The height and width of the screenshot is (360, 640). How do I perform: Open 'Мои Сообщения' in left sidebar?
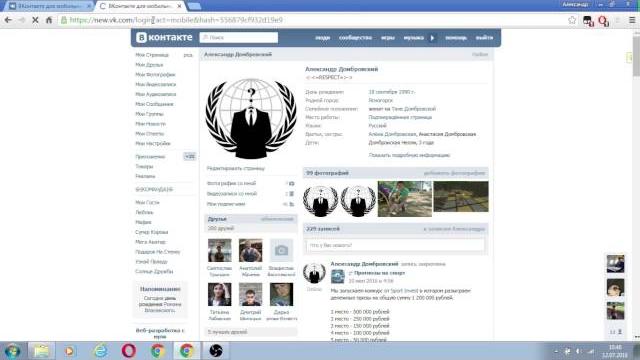click(x=154, y=104)
